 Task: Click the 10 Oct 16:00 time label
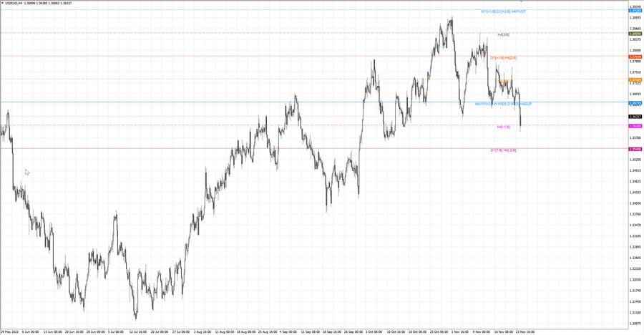[396, 331]
